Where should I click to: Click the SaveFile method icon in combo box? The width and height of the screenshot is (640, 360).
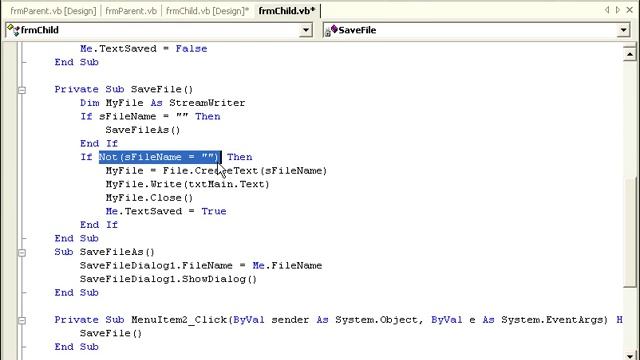click(331, 30)
